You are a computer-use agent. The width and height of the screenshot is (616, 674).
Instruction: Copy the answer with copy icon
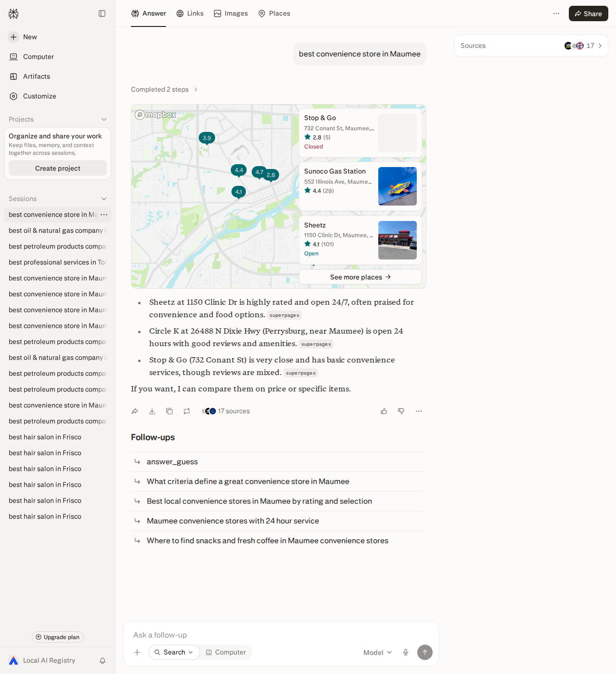(169, 411)
